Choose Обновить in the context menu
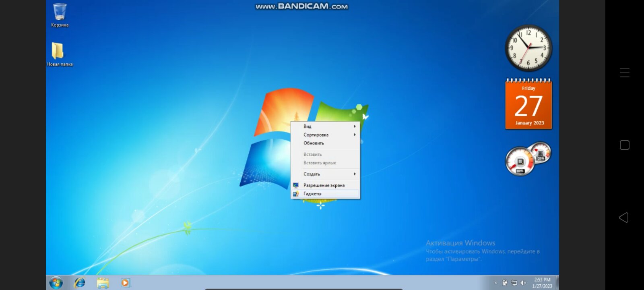This screenshot has height=290, width=644. point(325,143)
